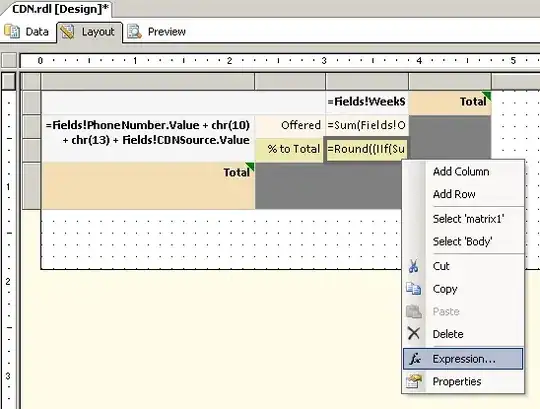Click the Preview magnifier icon
Image resolution: width=540 pixels, height=409 pixels.
(x=134, y=31)
